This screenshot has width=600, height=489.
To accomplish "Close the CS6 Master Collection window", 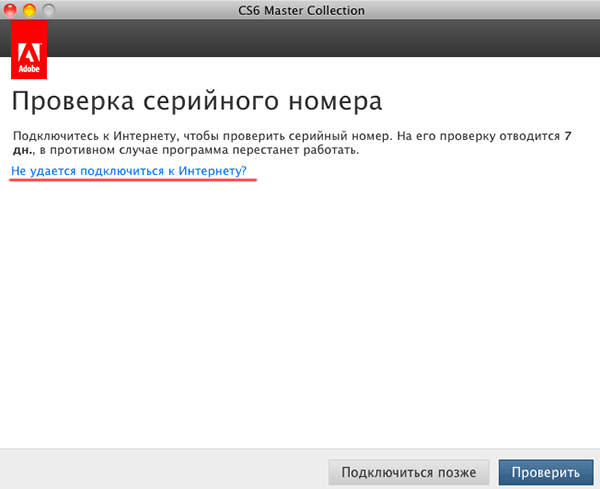I will tap(11, 9).
